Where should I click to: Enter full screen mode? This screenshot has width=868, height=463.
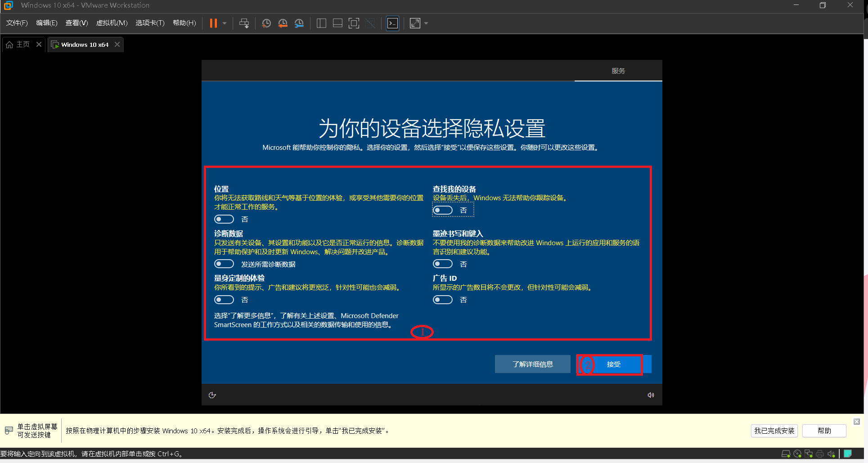pyautogui.click(x=354, y=23)
